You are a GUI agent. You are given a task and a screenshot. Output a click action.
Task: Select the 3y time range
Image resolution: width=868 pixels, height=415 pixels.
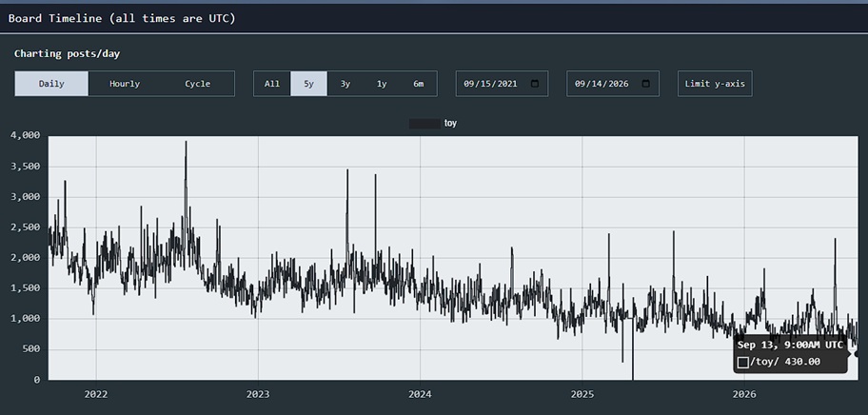coord(345,84)
